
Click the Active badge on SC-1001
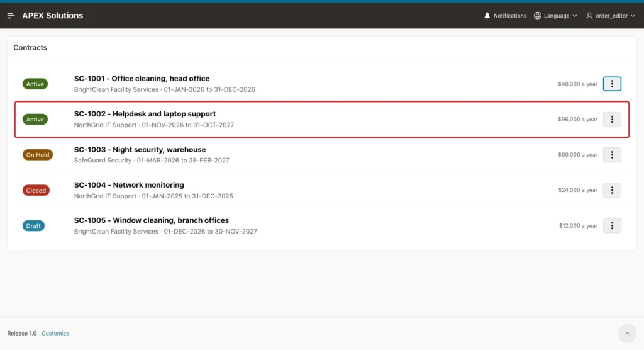(35, 84)
